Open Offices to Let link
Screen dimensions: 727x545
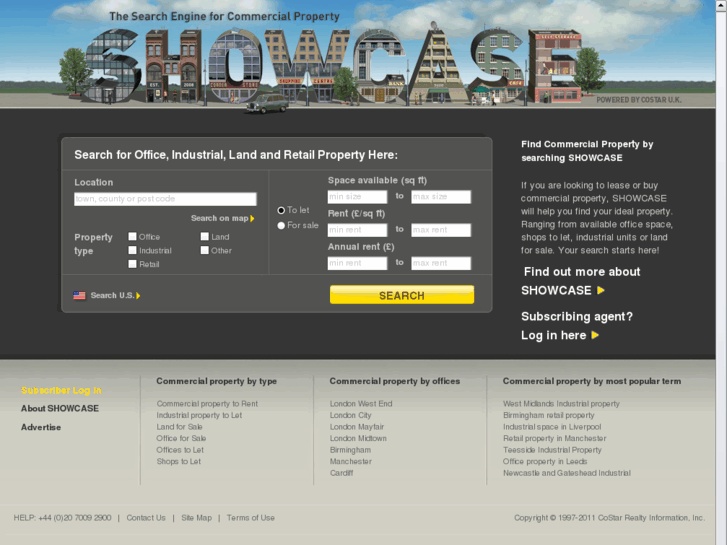pyautogui.click(x=180, y=450)
